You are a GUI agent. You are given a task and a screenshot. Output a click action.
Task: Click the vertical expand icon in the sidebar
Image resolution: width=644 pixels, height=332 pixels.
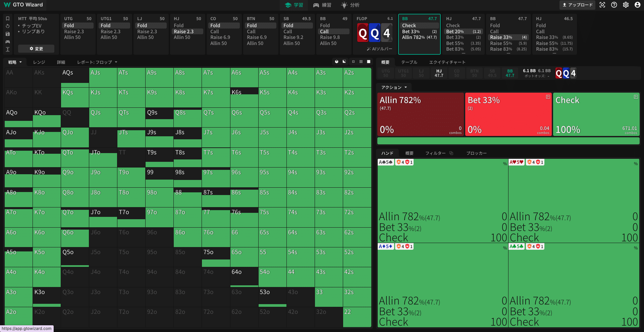[8, 49]
